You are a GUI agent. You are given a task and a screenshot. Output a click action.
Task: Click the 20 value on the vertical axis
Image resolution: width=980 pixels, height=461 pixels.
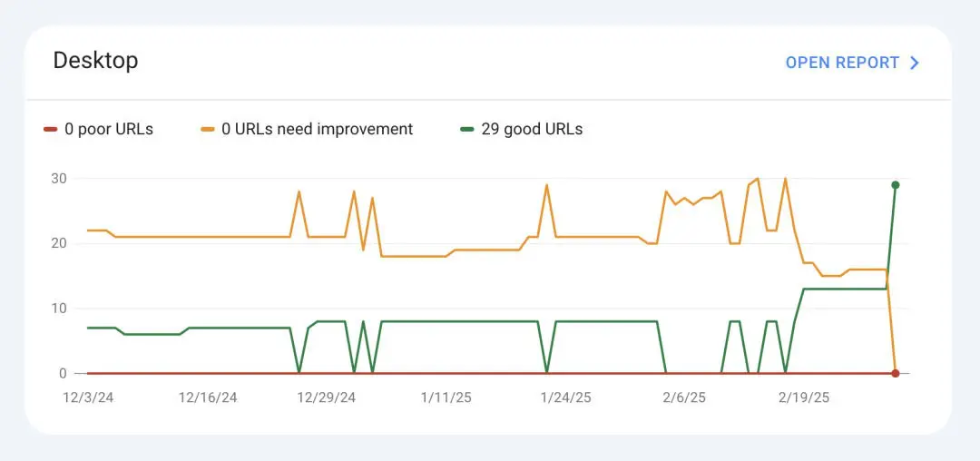click(58, 243)
